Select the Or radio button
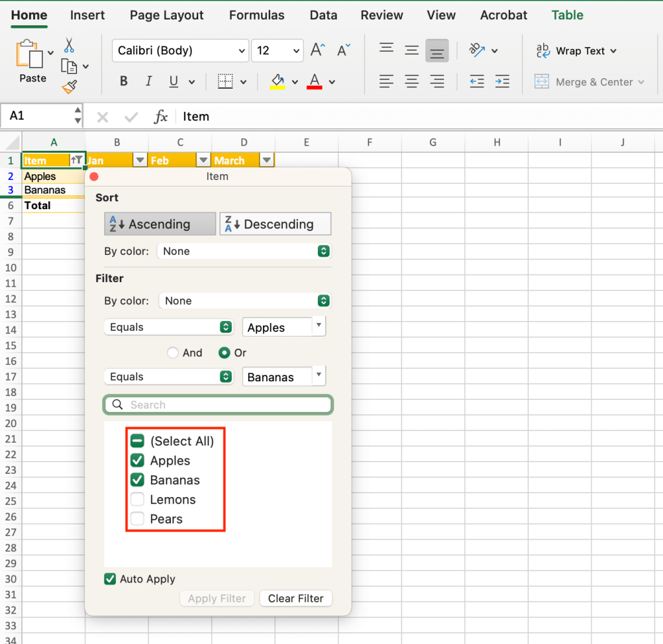The width and height of the screenshot is (663, 644). point(224,353)
